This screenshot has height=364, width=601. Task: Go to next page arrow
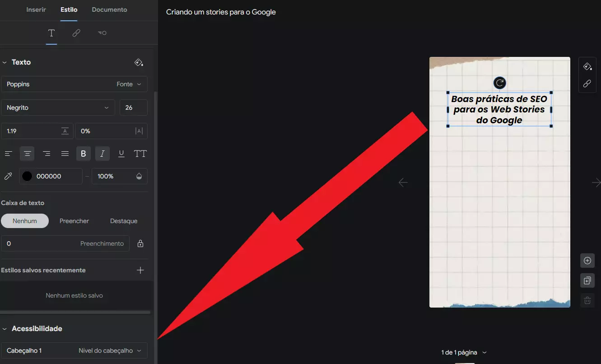coord(596,182)
